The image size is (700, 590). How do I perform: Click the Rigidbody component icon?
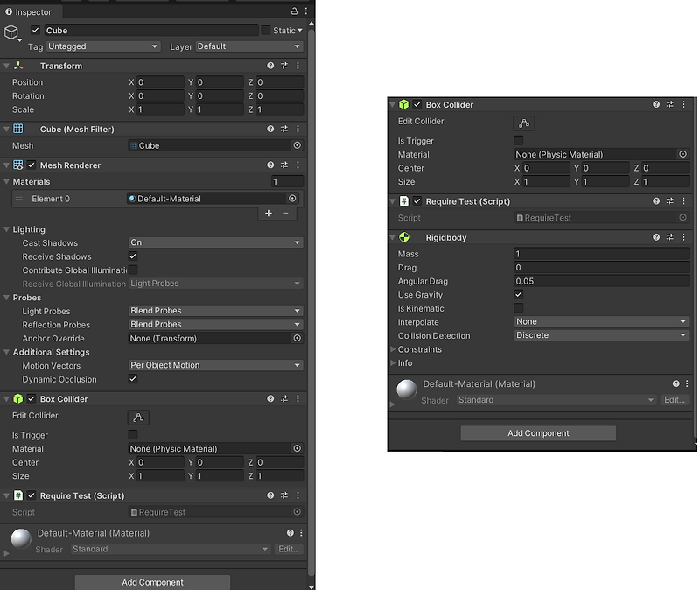tap(403, 237)
